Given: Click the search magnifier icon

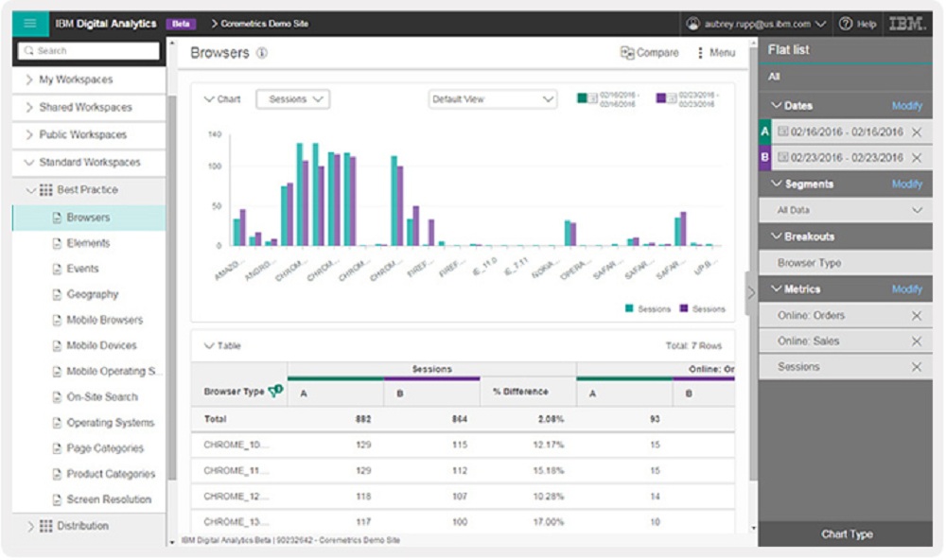Looking at the screenshot, I should [x=28, y=51].
